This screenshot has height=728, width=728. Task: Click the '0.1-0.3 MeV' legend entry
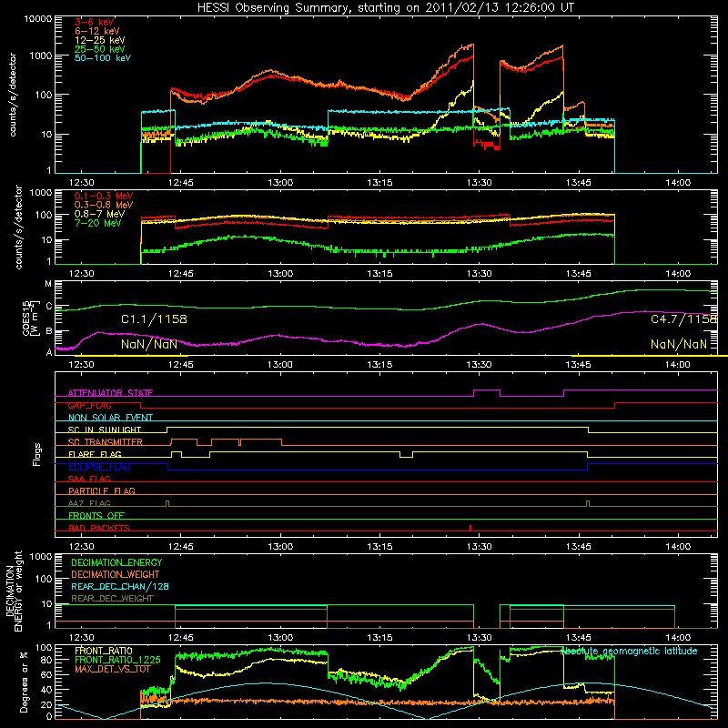(x=104, y=197)
